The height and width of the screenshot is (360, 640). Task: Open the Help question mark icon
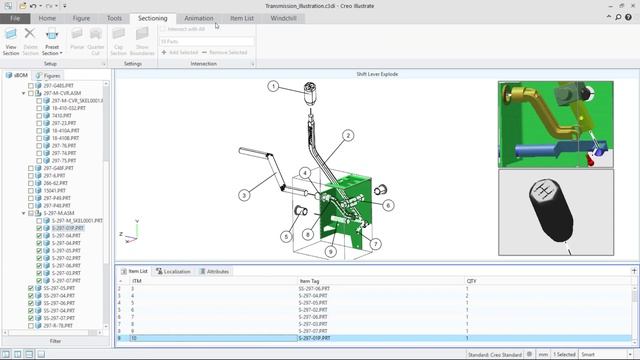pos(629,17)
